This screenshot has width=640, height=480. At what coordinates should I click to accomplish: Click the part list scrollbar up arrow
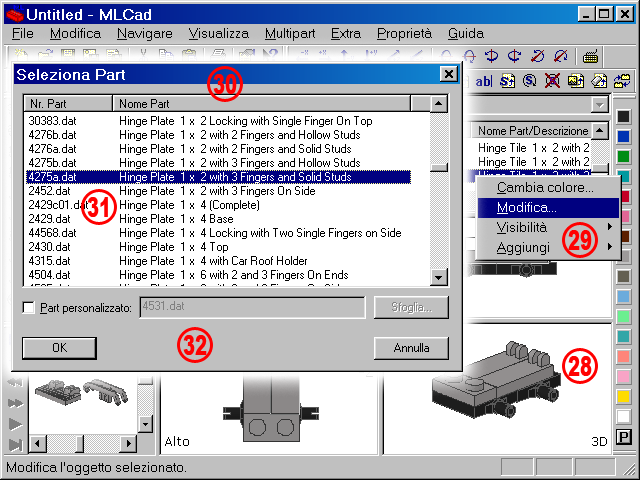pyautogui.click(x=439, y=104)
